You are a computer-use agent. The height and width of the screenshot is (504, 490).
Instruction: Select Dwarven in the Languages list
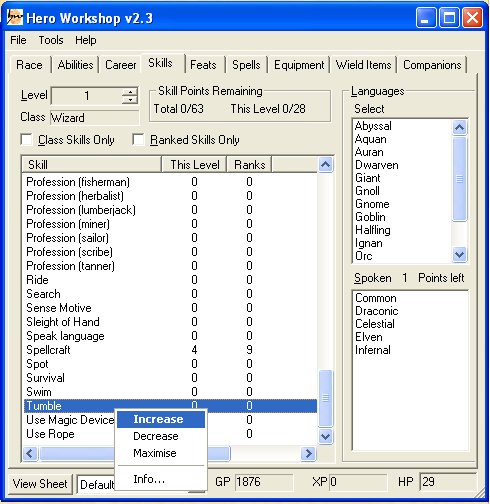pos(377,165)
